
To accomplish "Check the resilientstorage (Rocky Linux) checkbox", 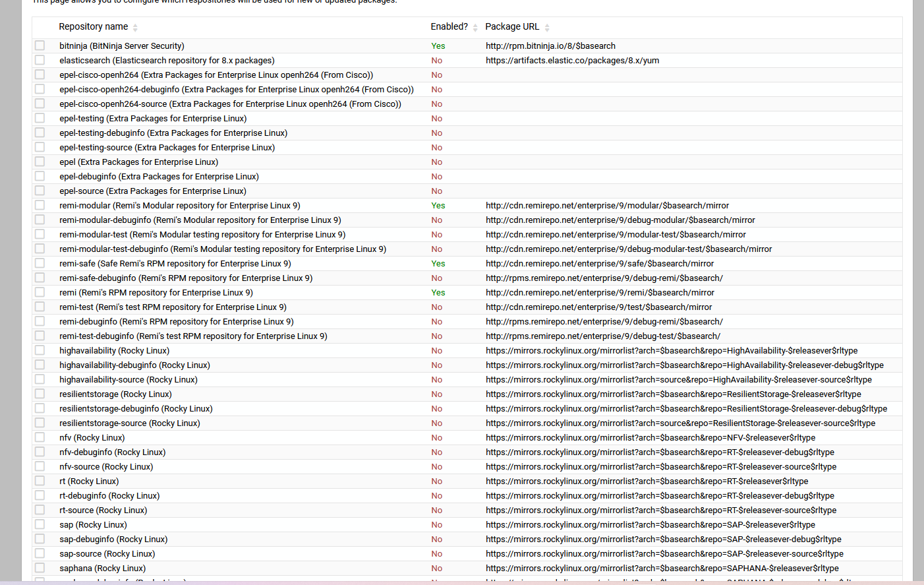I will tap(40, 394).
